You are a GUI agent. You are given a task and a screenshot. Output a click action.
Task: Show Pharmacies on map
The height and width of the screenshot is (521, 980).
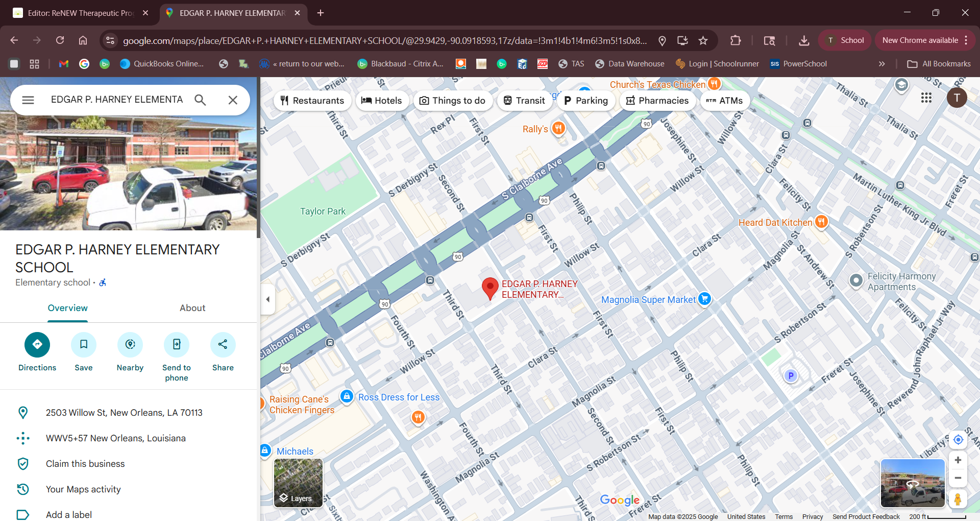pos(658,101)
